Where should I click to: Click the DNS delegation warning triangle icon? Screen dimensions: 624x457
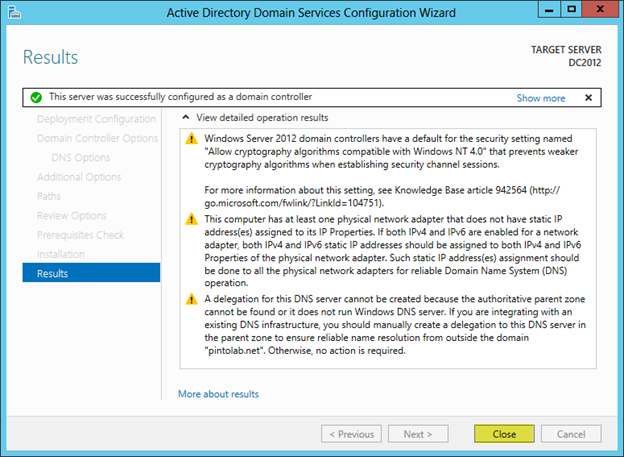(x=190, y=298)
